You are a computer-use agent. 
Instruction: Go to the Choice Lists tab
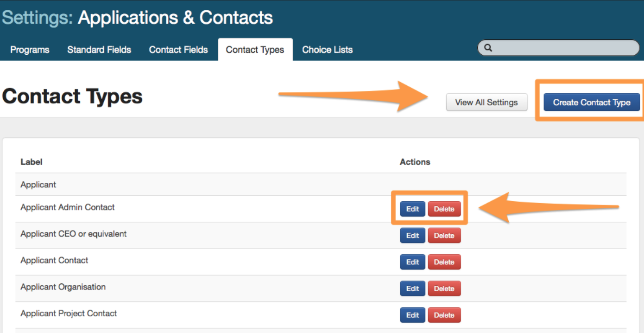[327, 50]
